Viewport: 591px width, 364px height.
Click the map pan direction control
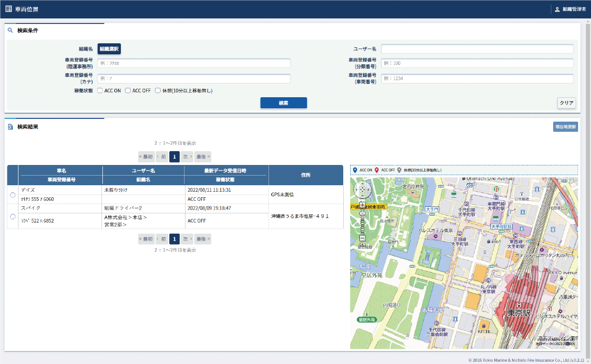[x=362, y=189]
